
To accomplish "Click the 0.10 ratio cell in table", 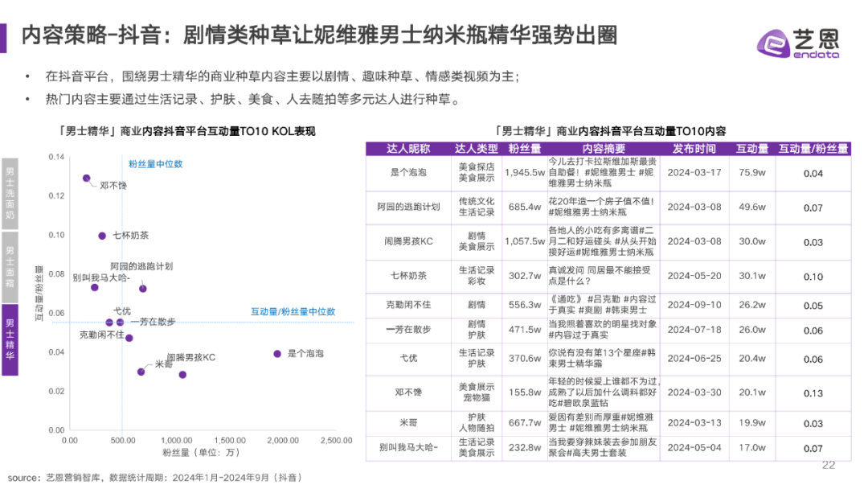I will [813, 277].
